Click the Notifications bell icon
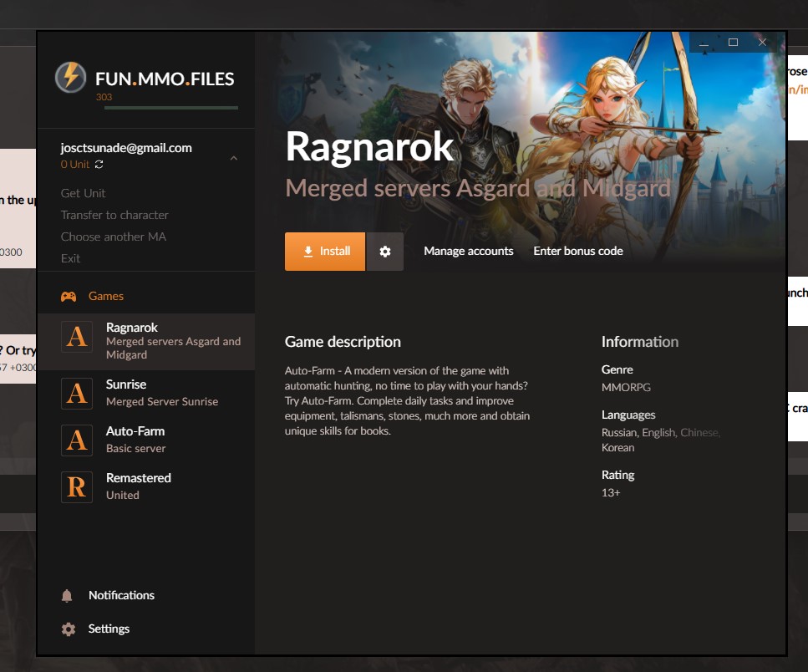This screenshot has height=672, width=808. [68, 596]
